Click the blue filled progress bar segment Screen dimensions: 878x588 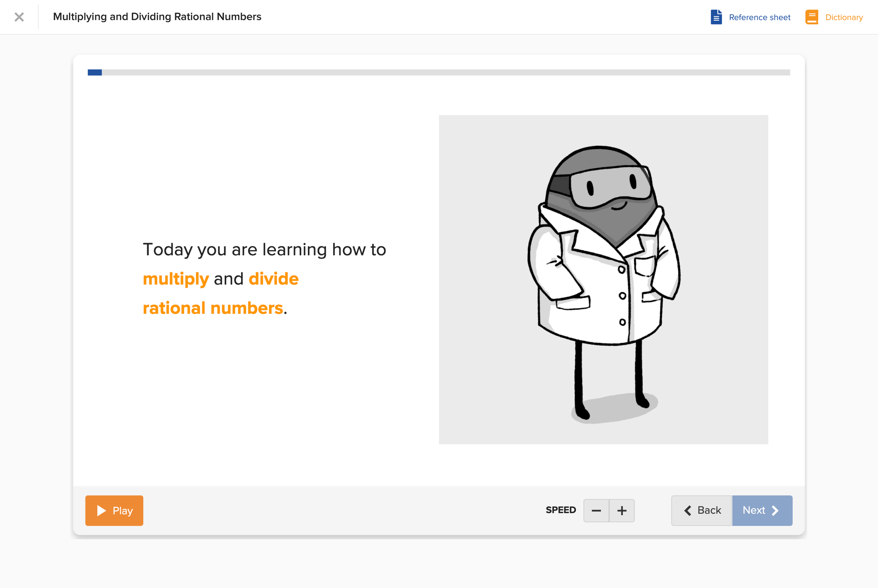coord(95,72)
